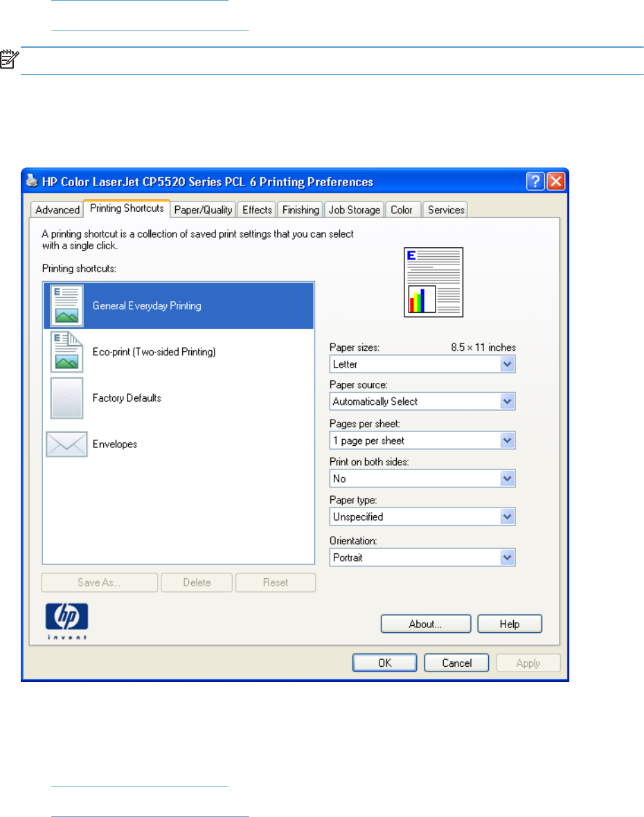Select the 'Factory Defaults' label
The height and width of the screenshot is (817, 644).
pyautogui.click(x=127, y=398)
